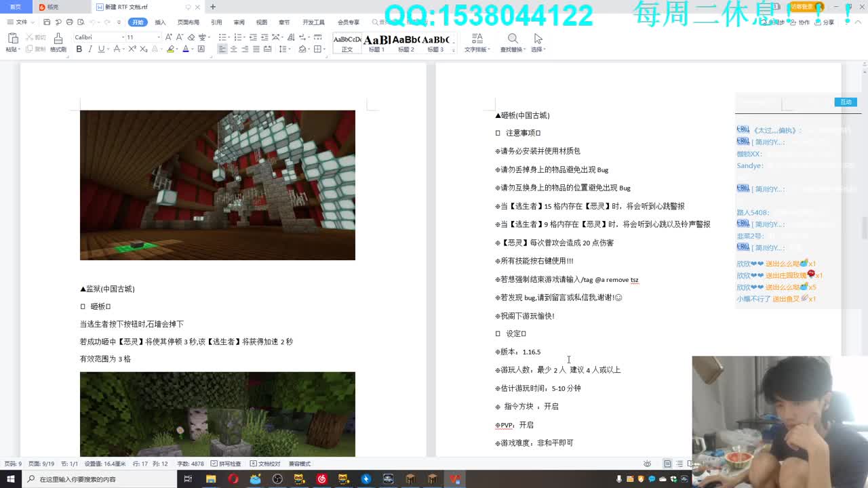Click 文档校对 in status bar
The height and width of the screenshot is (488, 868).
[x=265, y=464]
